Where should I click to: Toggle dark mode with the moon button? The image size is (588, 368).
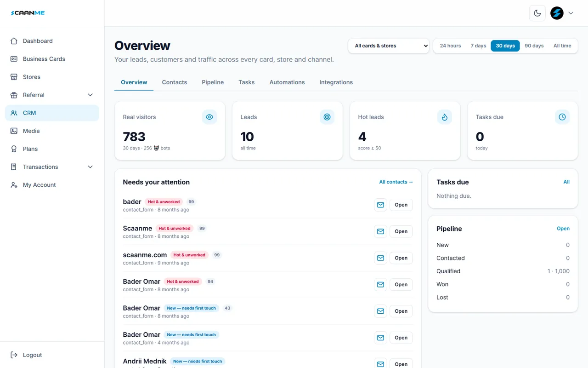tap(537, 13)
